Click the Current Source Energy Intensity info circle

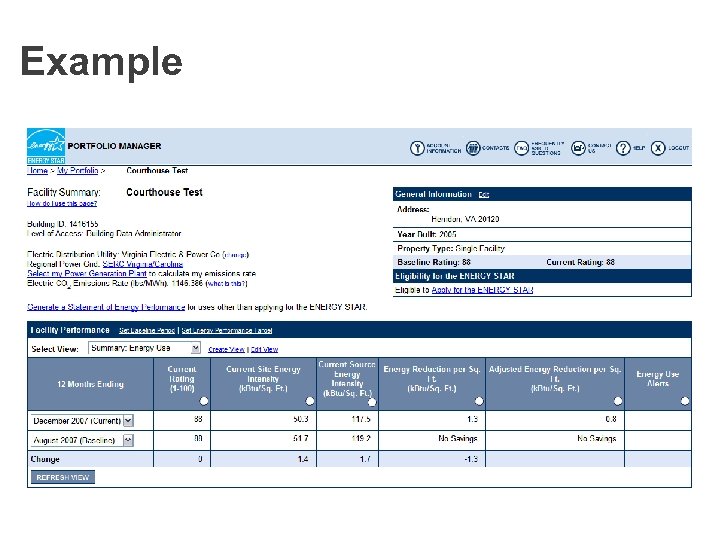372,402
